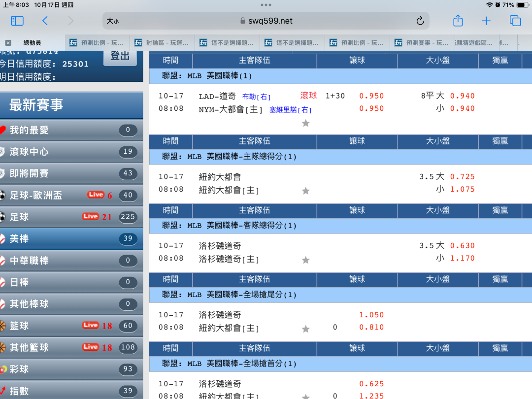The width and height of the screenshot is (532, 399).
Task: Click the red 滾球 live label
Action: click(308, 96)
